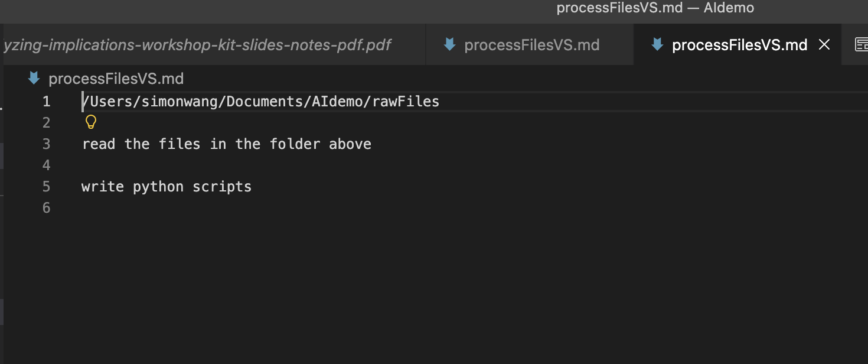Select the preview icon at top right
The height and width of the screenshot is (364, 868).
(x=862, y=44)
